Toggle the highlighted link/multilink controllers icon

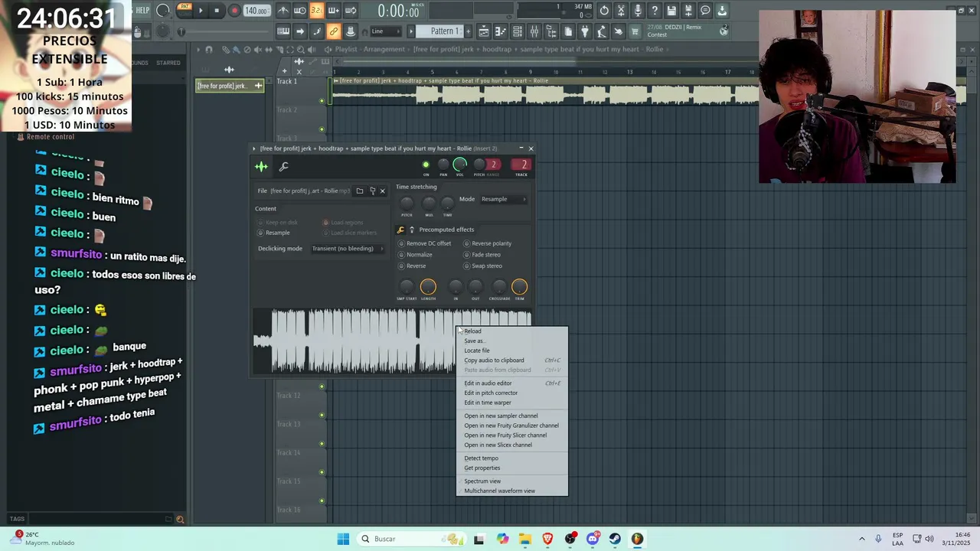point(334,31)
